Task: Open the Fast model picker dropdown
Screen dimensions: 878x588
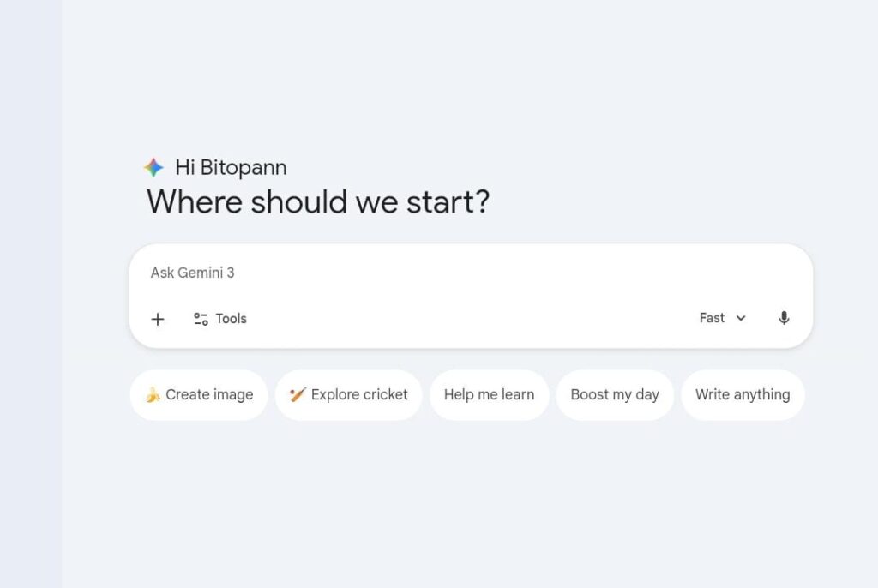Action: (x=712, y=318)
